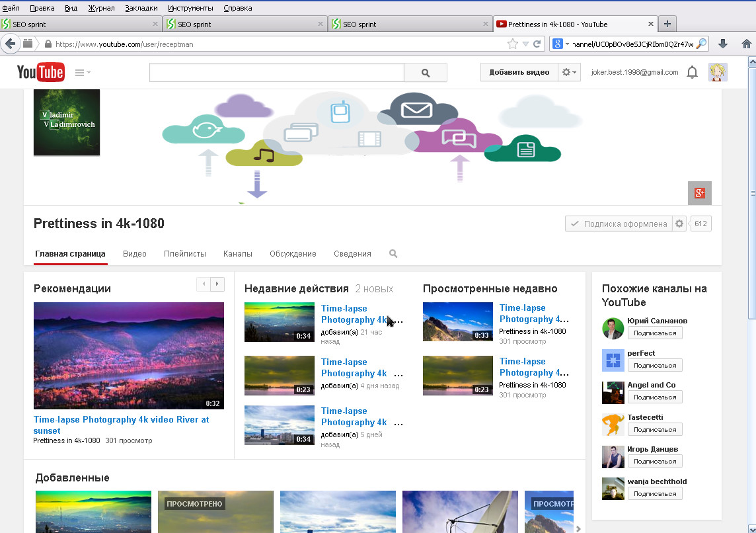Open search engine selector dropdown
This screenshot has width=756, height=533.
tap(560, 44)
